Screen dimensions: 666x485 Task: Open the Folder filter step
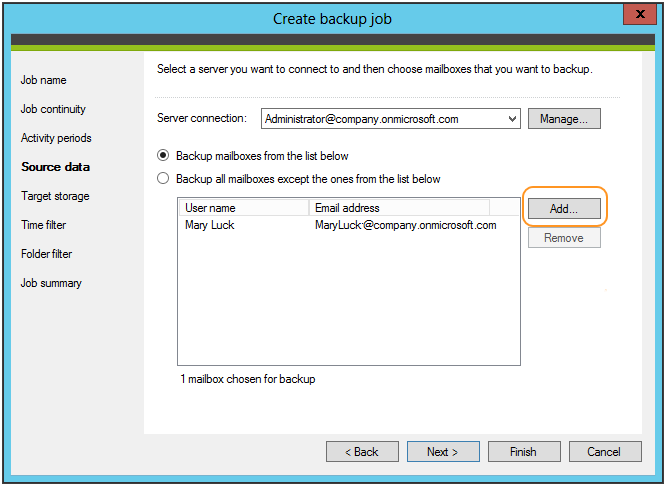(46, 254)
